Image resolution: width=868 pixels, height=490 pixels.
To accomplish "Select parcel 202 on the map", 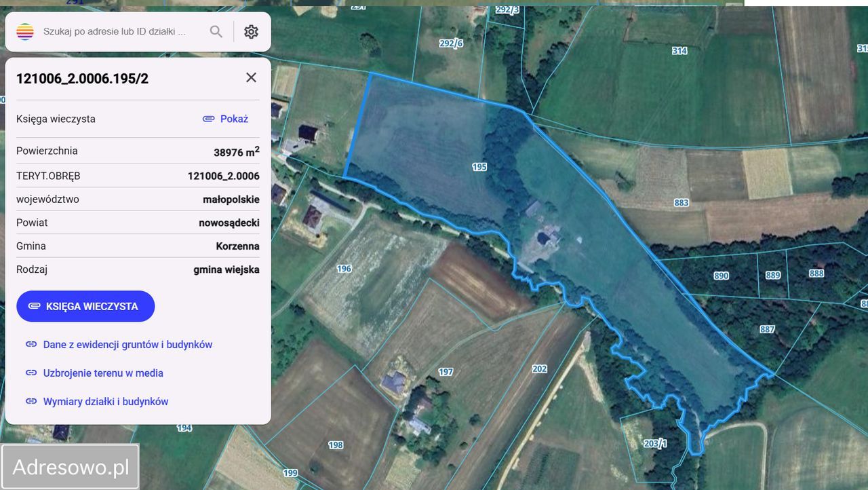I will [x=539, y=369].
